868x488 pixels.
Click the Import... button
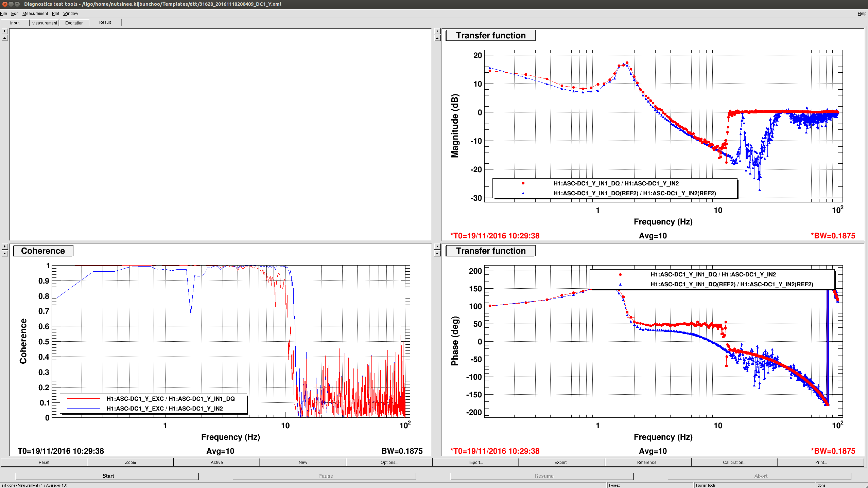(476, 462)
